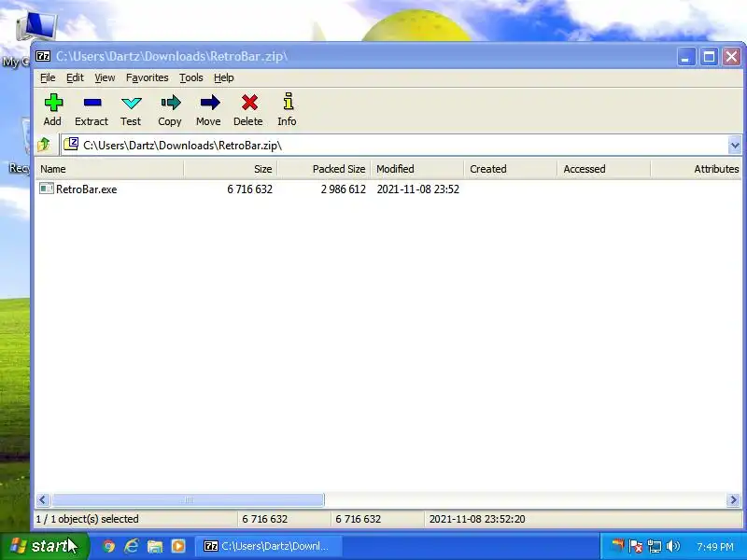Activate the 7-Zip taskbar button
Screen dimensions: 747x560
[268, 546]
